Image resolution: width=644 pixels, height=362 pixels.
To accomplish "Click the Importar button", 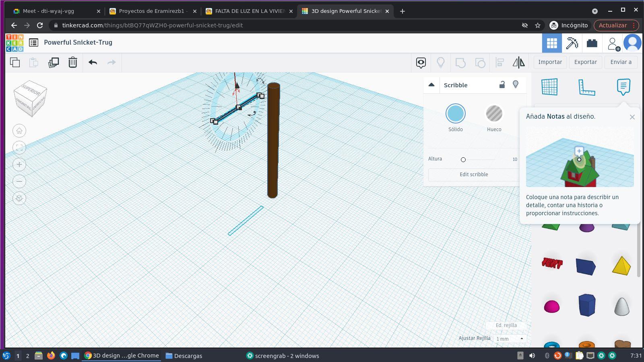I will (550, 62).
